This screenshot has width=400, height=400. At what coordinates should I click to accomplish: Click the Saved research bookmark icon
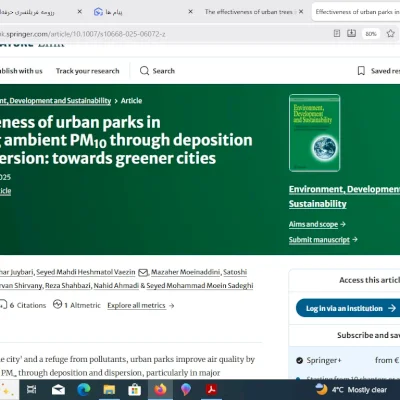pyautogui.click(x=361, y=71)
